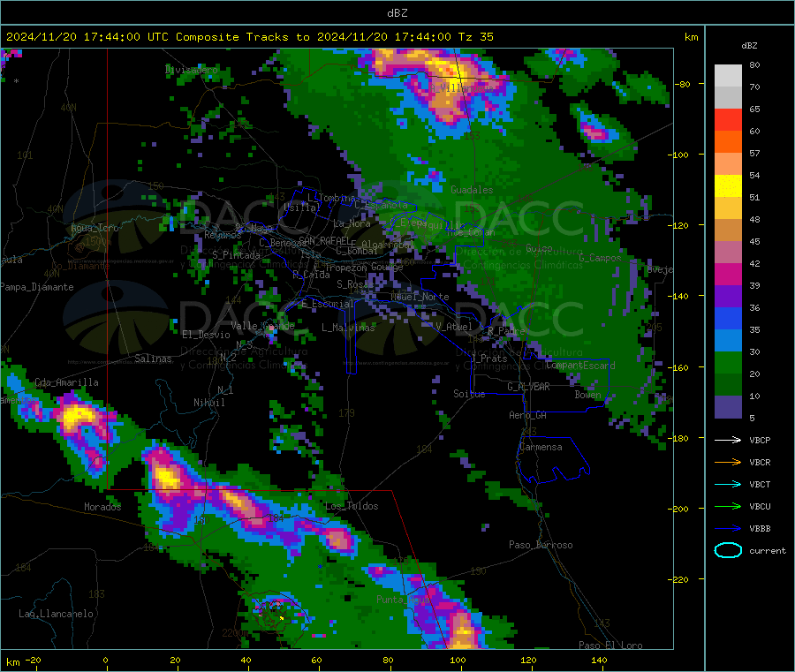Click the 'Cda_Amarilla' map label
795x672 pixels.
66,382
